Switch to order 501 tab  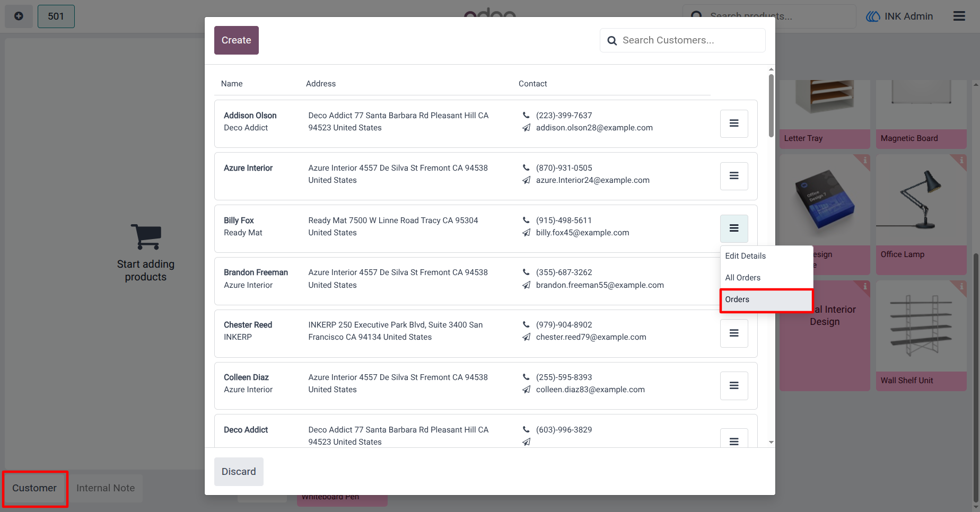click(x=56, y=16)
